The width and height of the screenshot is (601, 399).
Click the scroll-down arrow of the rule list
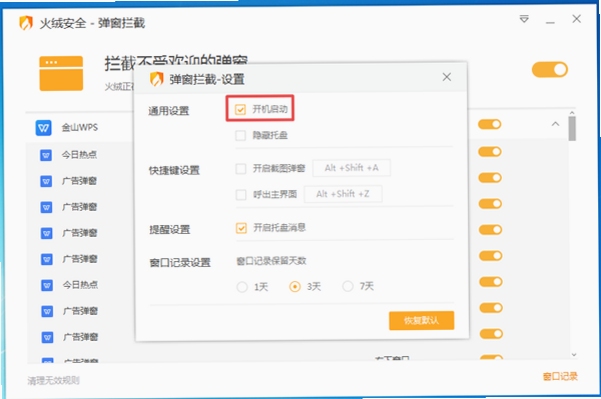574,355
